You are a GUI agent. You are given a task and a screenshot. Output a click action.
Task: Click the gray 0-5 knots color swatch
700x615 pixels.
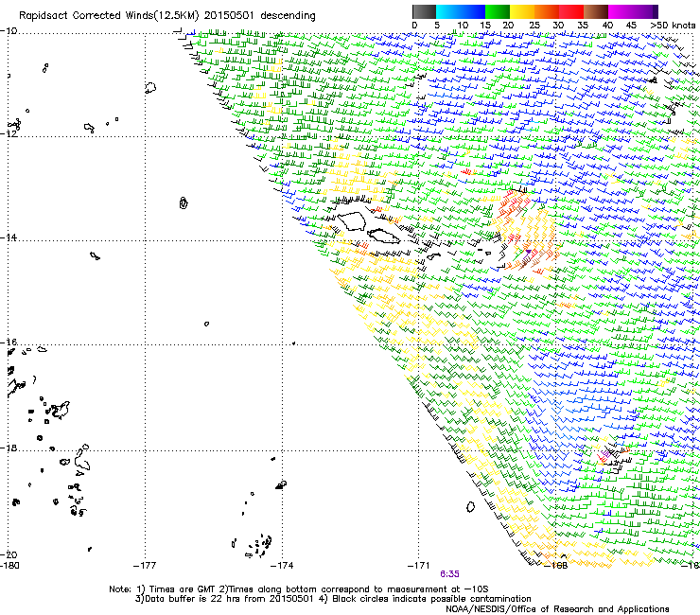point(425,11)
